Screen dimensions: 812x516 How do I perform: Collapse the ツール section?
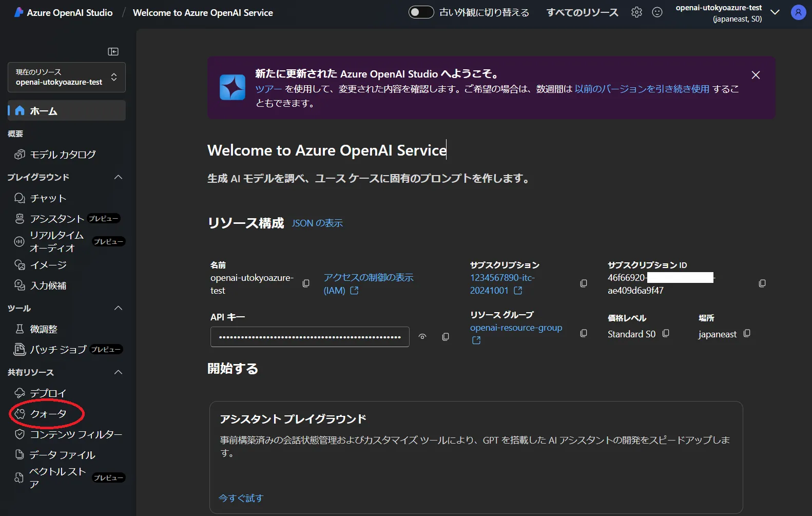point(118,308)
